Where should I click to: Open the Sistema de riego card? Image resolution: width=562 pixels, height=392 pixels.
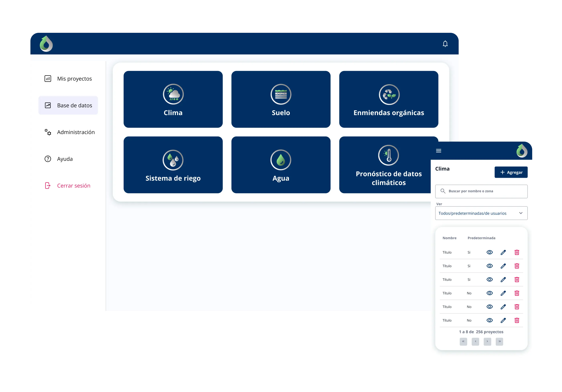(x=173, y=165)
